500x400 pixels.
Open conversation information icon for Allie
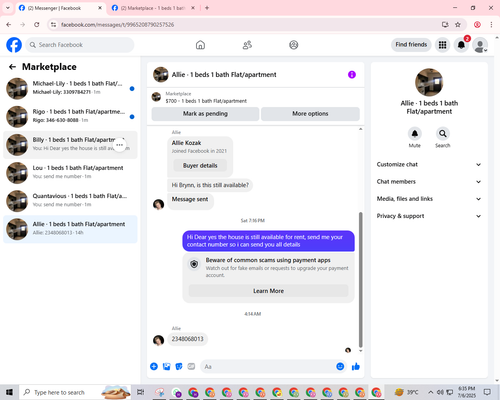coord(352,75)
